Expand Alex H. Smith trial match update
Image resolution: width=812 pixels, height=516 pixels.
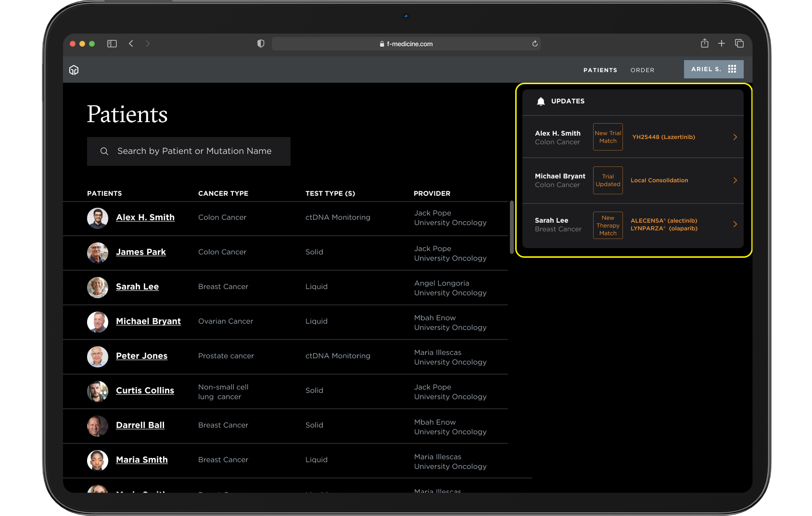735,137
